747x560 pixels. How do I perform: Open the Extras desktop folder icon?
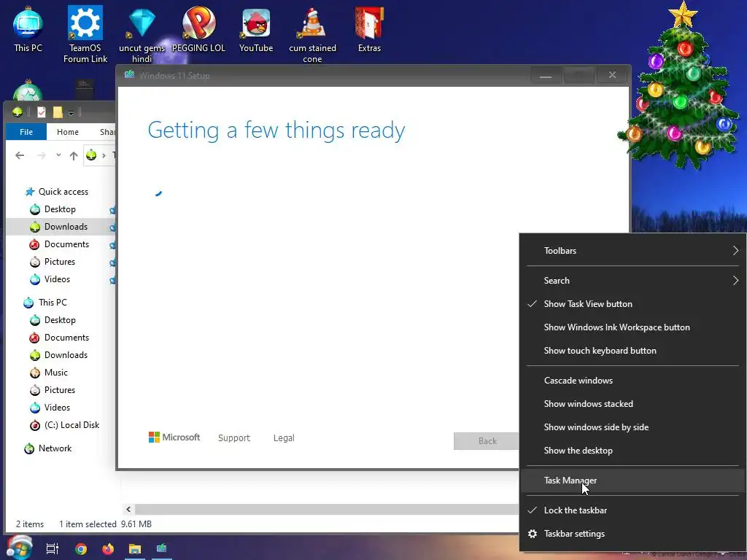pos(369,28)
